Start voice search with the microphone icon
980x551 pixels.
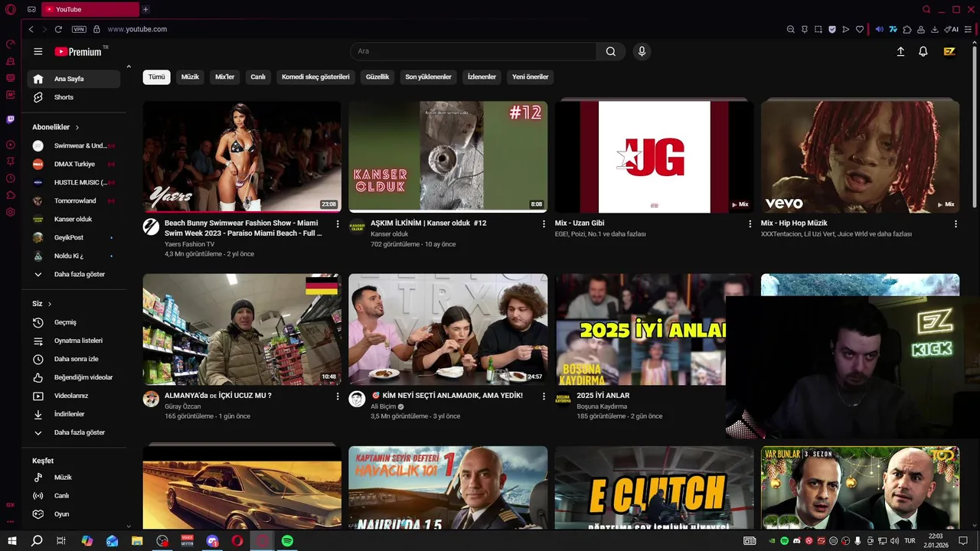pos(642,51)
